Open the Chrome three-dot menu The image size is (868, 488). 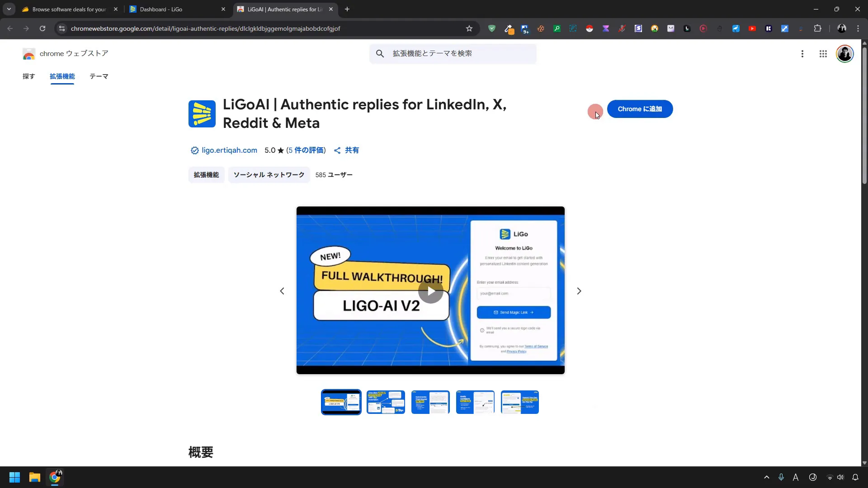pos(858,28)
